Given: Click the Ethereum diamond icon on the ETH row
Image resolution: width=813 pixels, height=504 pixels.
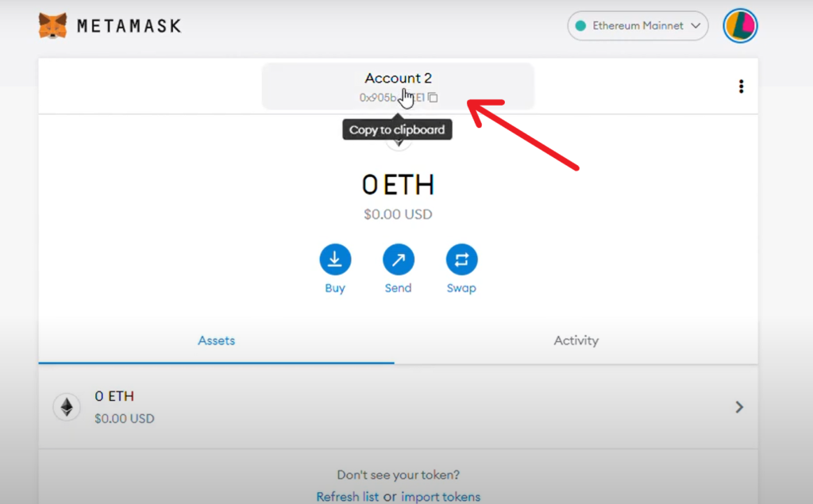Looking at the screenshot, I should 67,406.
